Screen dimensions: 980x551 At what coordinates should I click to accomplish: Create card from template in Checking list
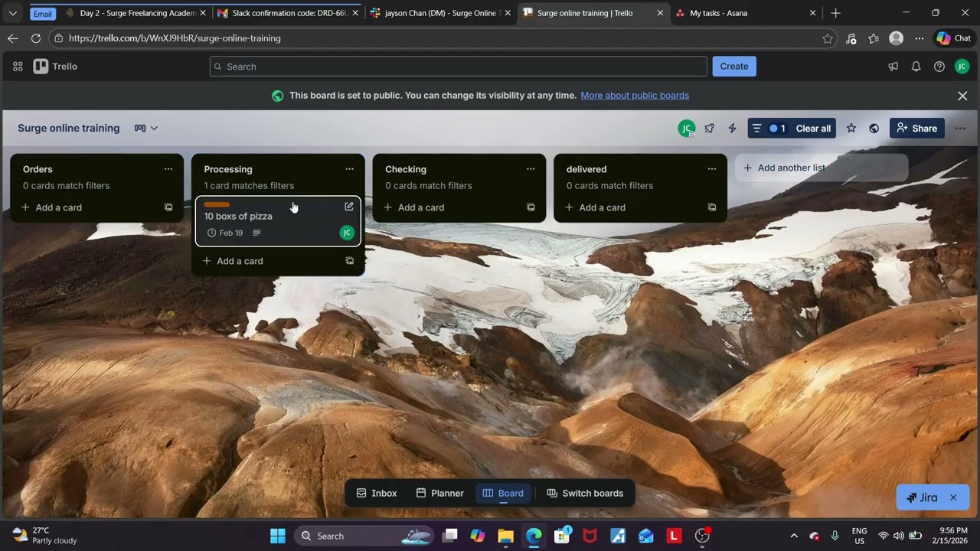coord(531,207)
